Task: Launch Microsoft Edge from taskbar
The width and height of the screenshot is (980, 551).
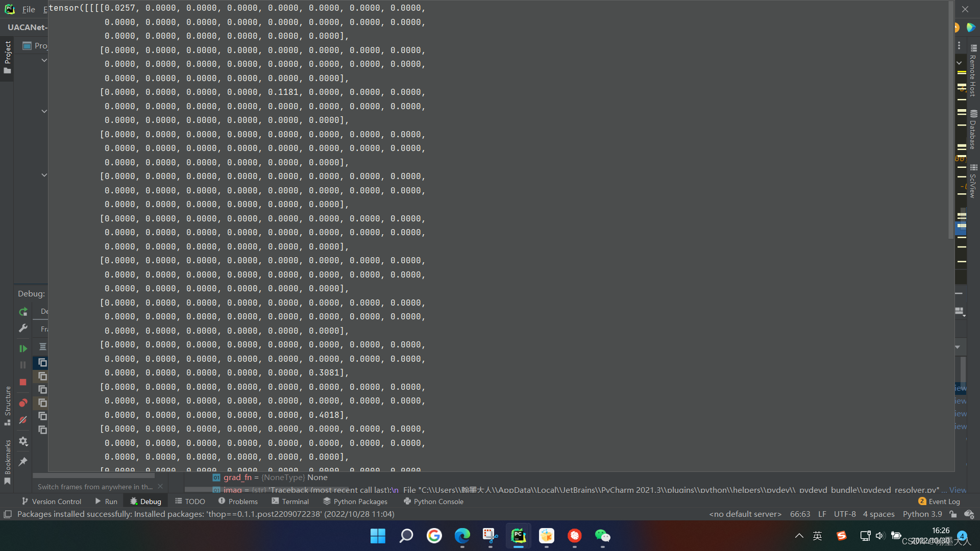Action: coord(462,536)
